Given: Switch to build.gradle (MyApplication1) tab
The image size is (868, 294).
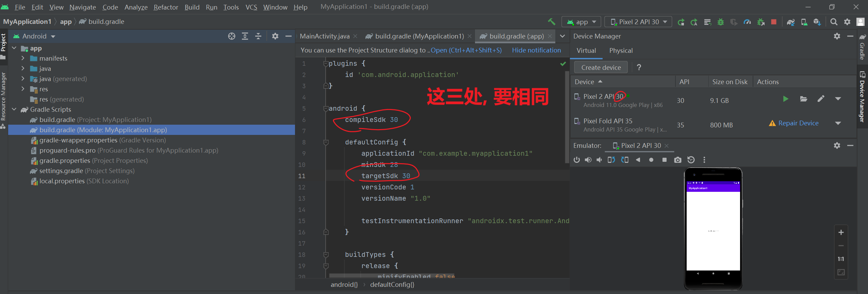Looking at the screenshot, I should click(x=419, y=36).
